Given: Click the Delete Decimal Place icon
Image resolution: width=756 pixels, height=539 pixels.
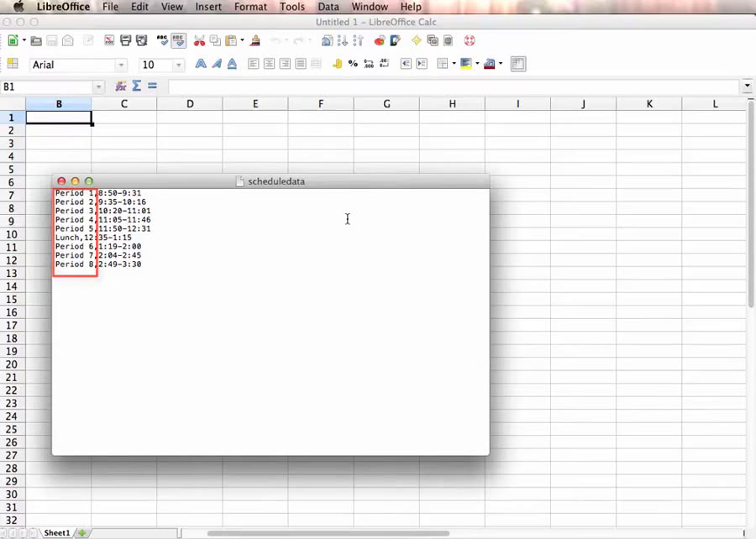Looking at the screenshot, I should [x=385, y=64].
